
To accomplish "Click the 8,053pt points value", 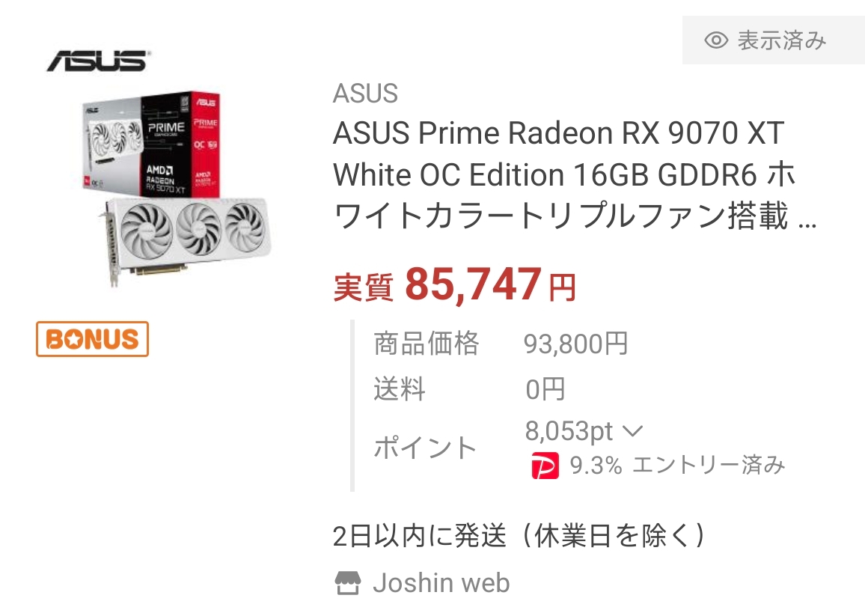I will click(x=569, y=431).
